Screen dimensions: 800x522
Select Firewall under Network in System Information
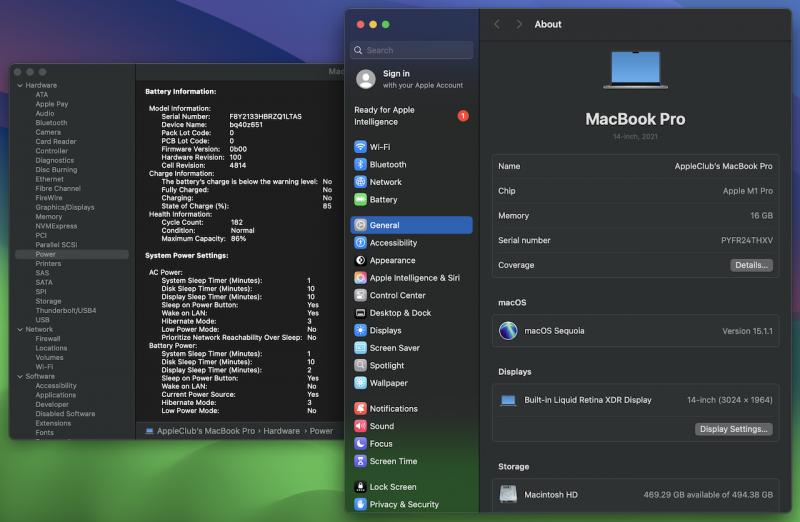point(48,339)
